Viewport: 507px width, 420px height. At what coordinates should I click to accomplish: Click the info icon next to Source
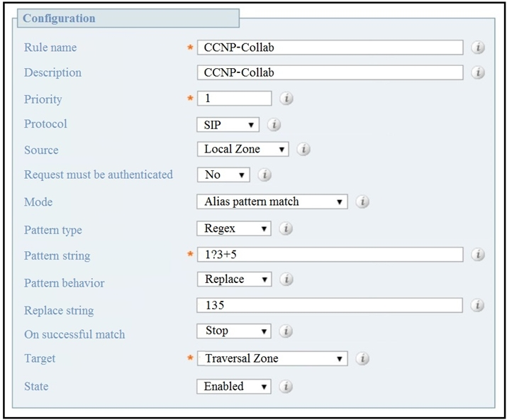pyautogui.click(x=303, y=150)
